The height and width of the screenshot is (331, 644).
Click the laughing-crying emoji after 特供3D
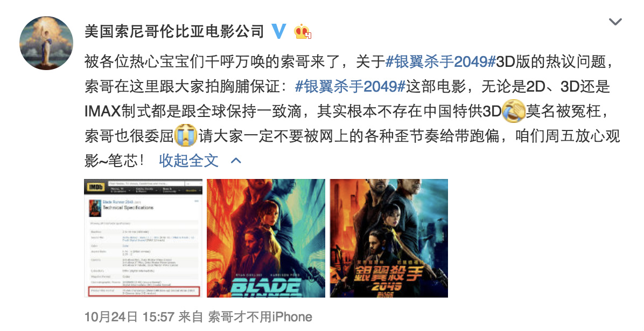pyautogui.click(x=514, y=111)
